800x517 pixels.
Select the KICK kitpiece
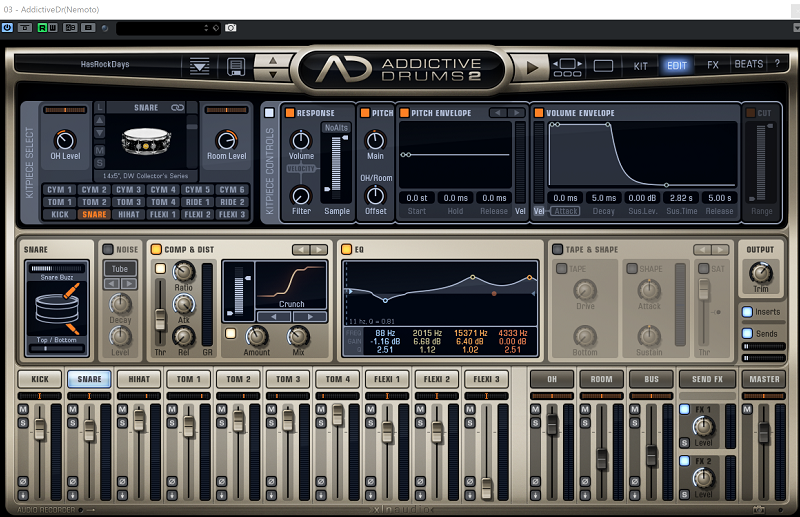(59, 214)
